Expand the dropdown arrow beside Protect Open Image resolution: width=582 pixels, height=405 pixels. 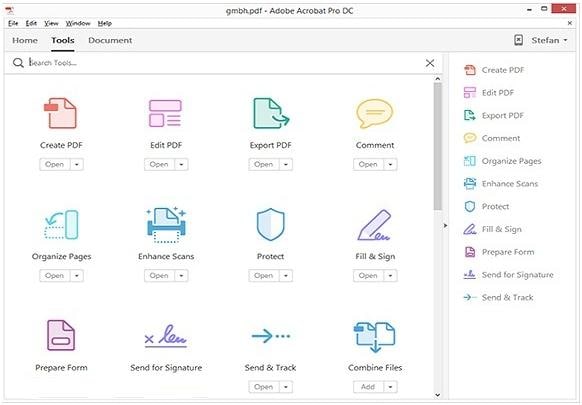click(286, 276)
